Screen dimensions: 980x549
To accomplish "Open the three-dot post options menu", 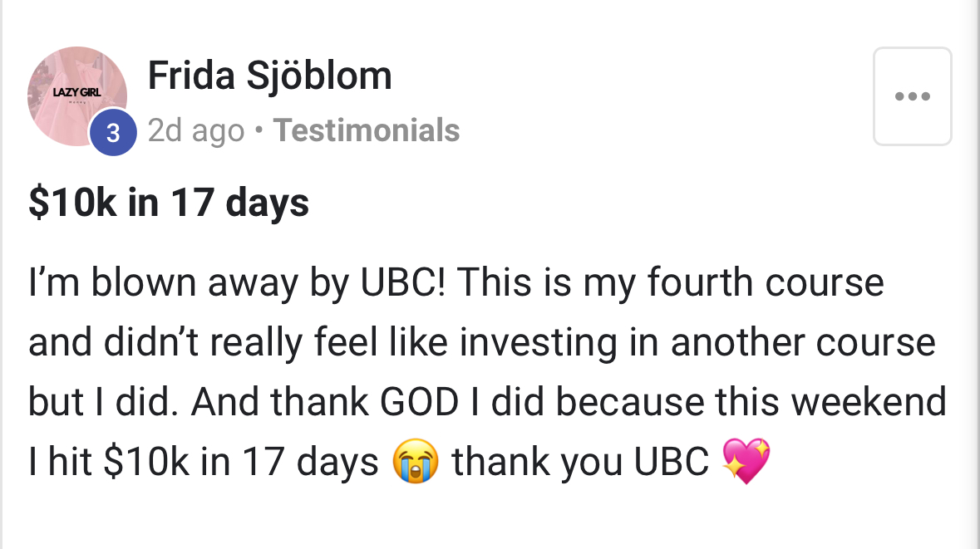I will tap(912, 96).
